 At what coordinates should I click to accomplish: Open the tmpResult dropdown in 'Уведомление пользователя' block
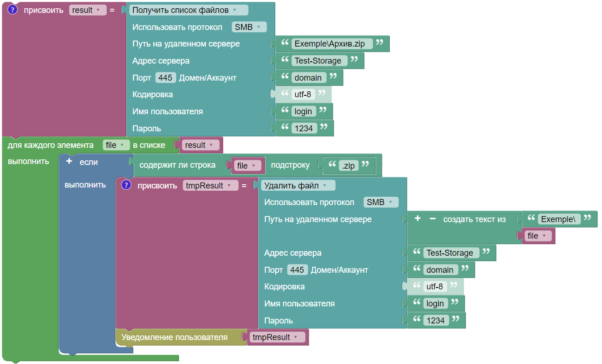[x=278, y=337]
